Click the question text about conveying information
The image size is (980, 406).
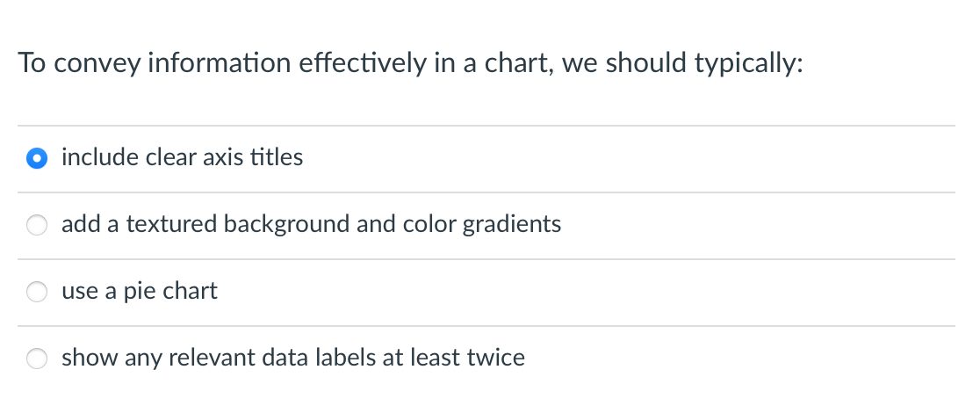point(410,64)
